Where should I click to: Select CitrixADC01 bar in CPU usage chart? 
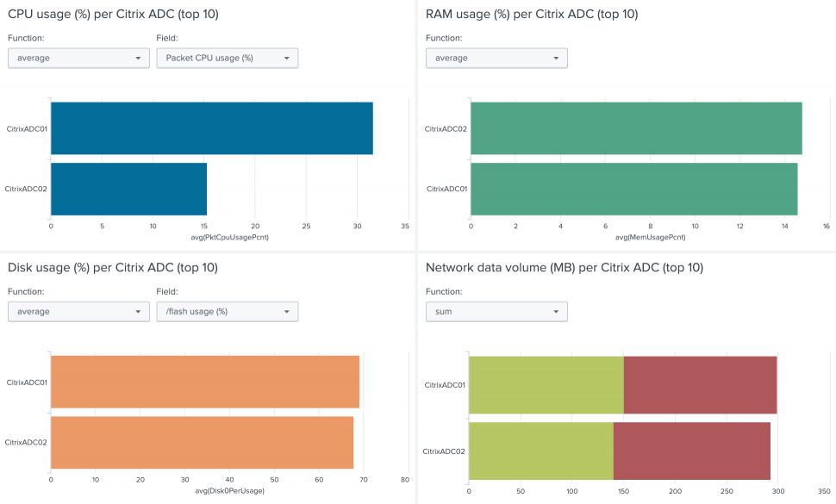212,128
